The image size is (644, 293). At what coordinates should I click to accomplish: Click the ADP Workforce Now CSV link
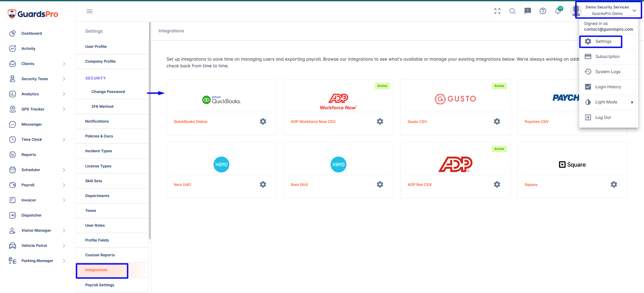pos(313,122)
